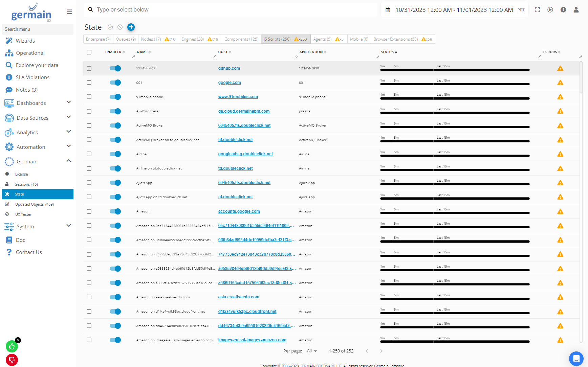Click the date range picker field

[454, 10]
